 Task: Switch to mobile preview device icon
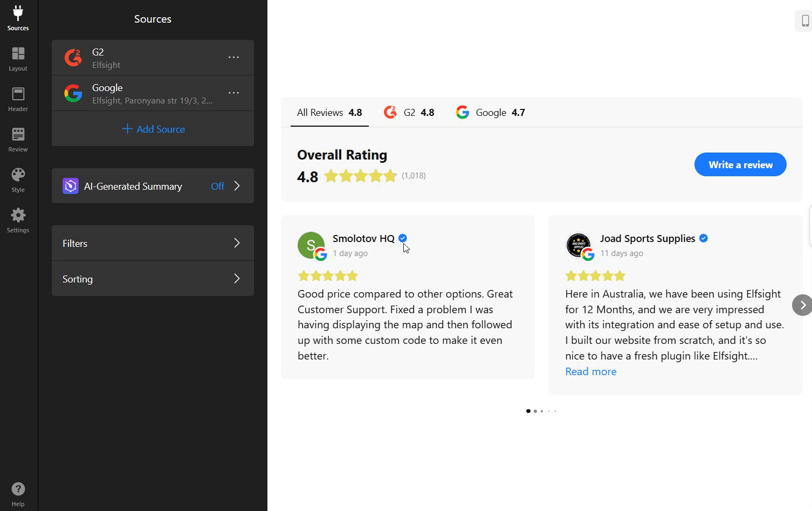click(x=804, y=21)
